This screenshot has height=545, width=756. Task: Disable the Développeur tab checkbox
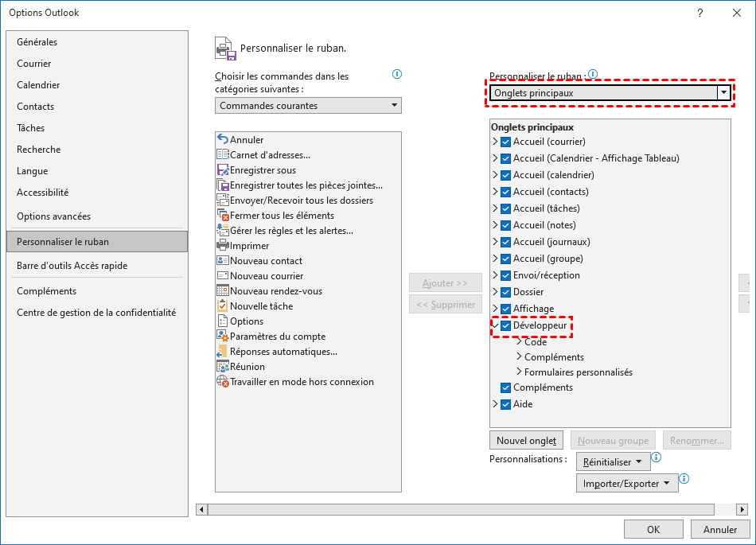click(506, 325)
